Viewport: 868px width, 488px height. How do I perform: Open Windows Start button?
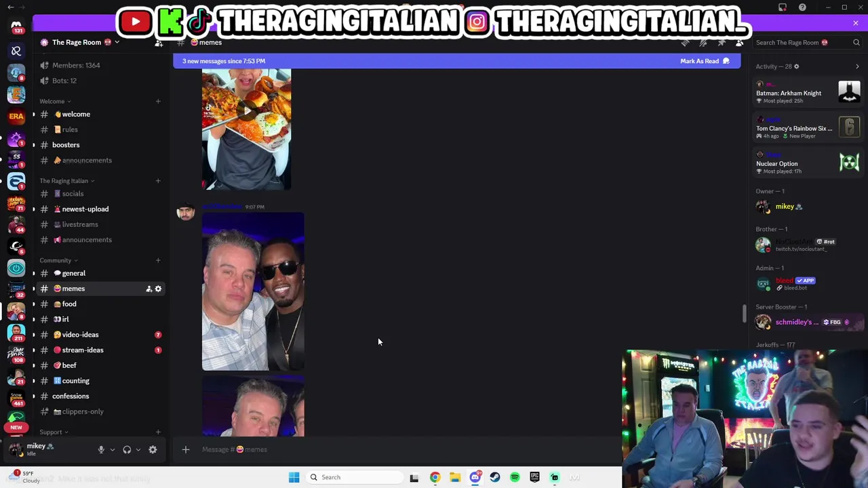(x=294, y=477)
